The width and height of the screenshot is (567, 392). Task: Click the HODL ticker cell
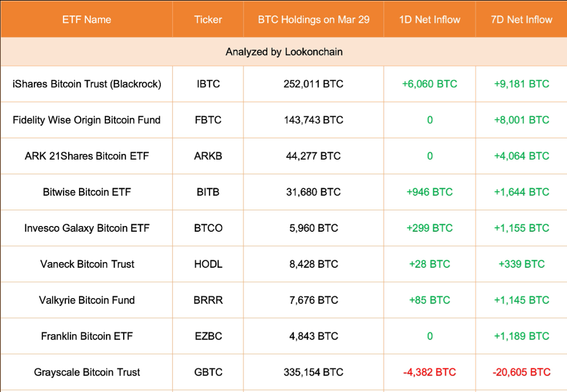[x=208, y=264]
